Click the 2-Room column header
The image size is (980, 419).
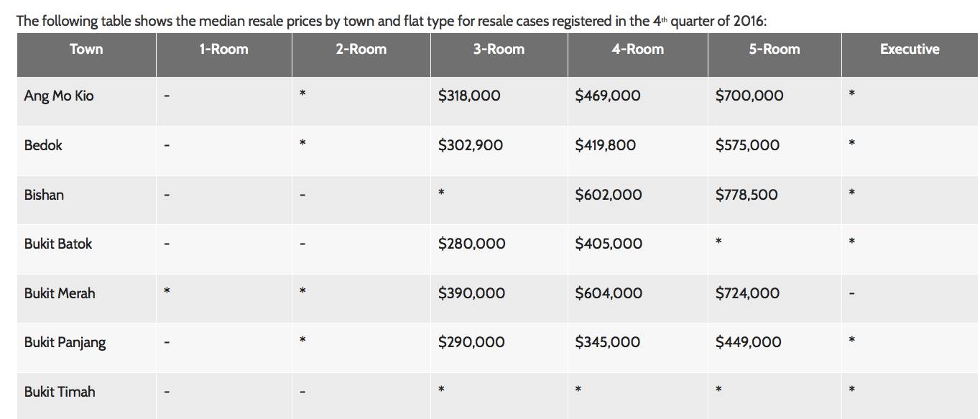[361, 50]
